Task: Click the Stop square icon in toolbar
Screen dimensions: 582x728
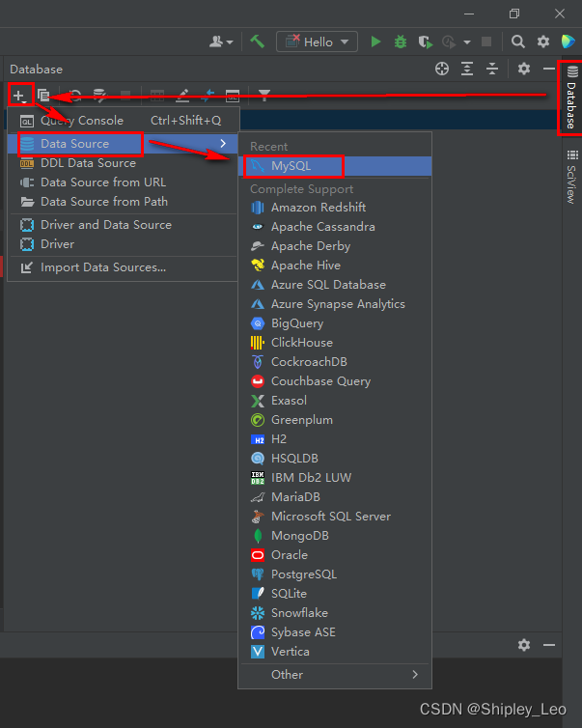Action: pos(486,42)
